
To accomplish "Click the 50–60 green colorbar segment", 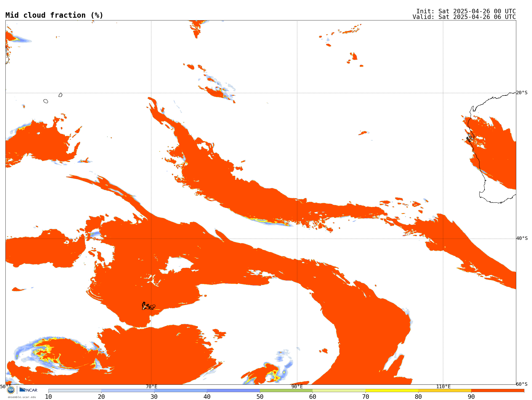I will coord(286,391).
